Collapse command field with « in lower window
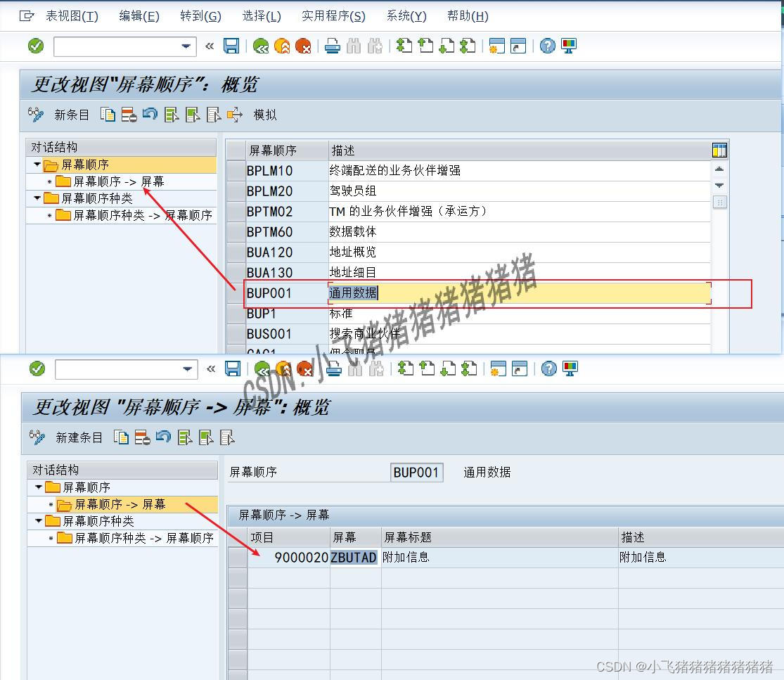This screenshot has width=784, height=680. [211, 369]
